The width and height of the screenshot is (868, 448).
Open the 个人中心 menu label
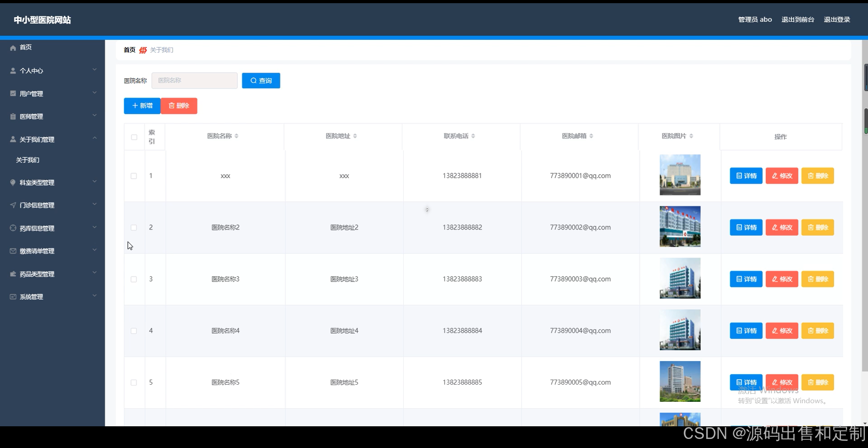(x=31, y=71)
